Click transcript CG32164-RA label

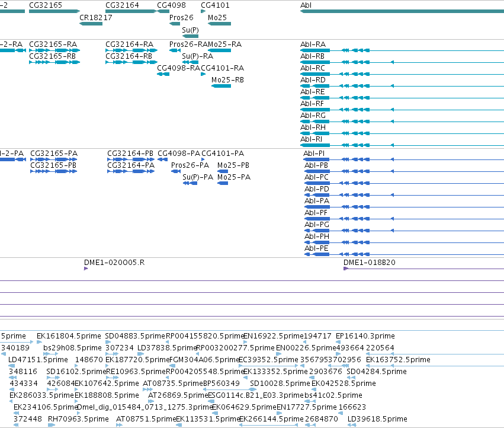click(129, 44)
